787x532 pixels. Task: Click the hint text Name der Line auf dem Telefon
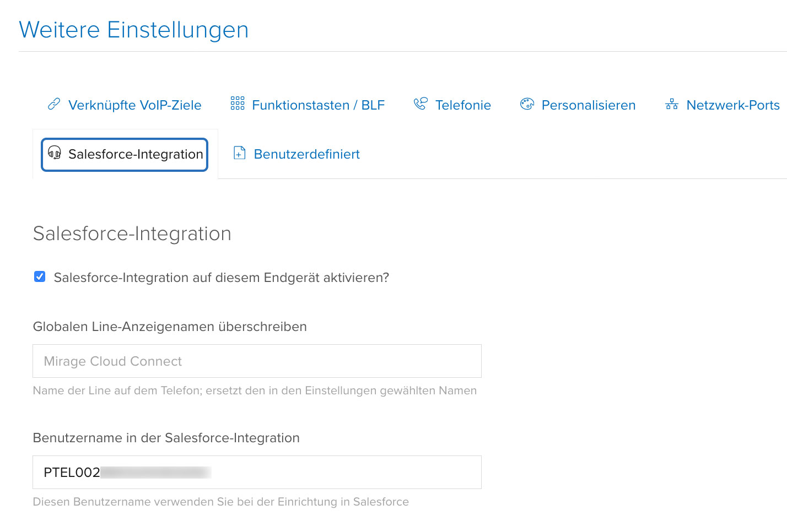(x=255, y=390)
